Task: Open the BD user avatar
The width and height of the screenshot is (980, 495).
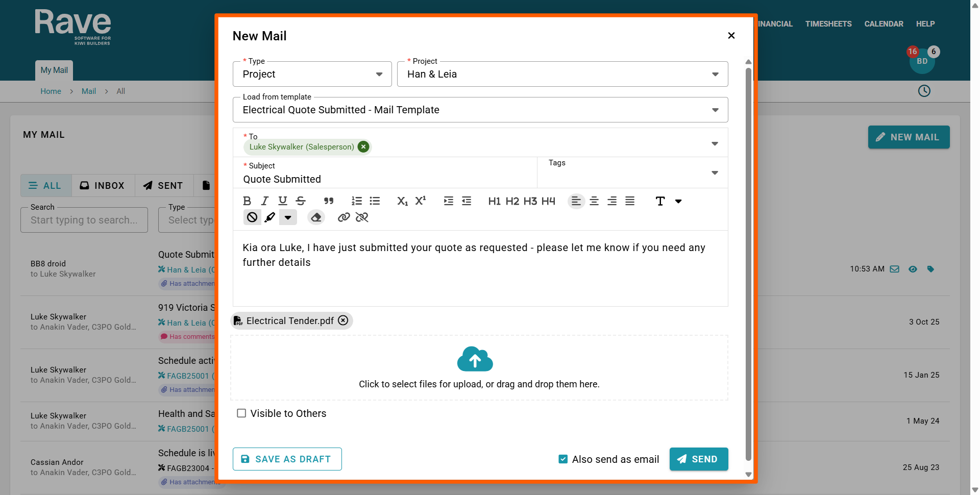Action: coord(922,61)
